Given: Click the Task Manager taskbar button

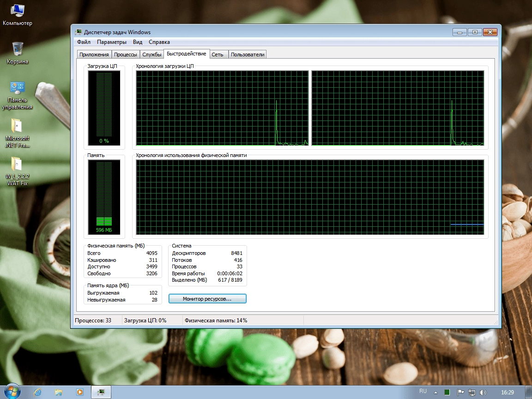Looking at the screenshot, I should click(101, 392).
